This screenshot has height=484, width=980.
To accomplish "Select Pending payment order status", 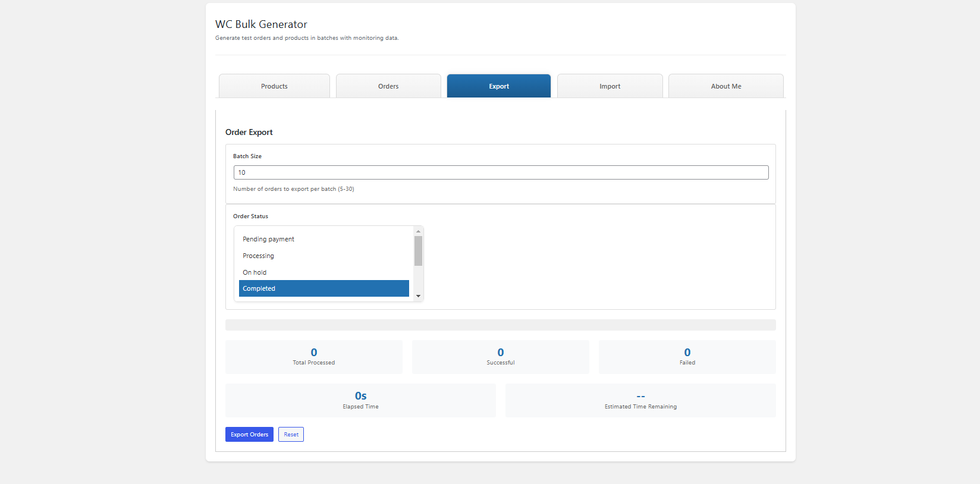I will pyautogui.click(x=324, y=239).
